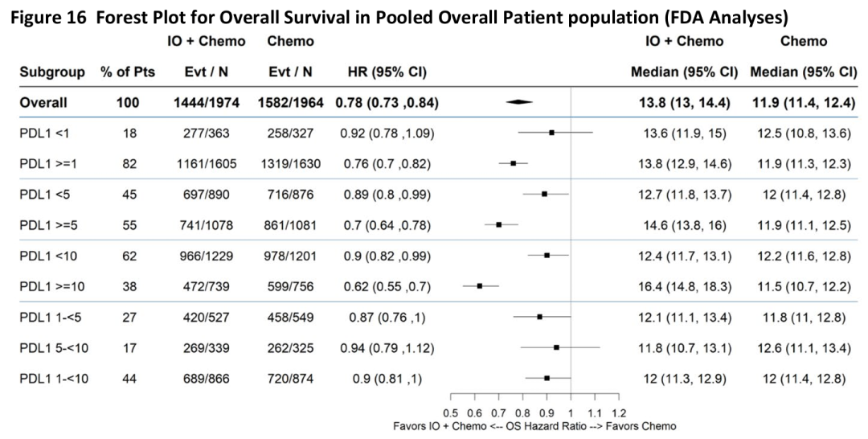This screenshot has height=439, width=868.
Task: Click the Overall diamond marker in the plot
Action: point(520,103)
